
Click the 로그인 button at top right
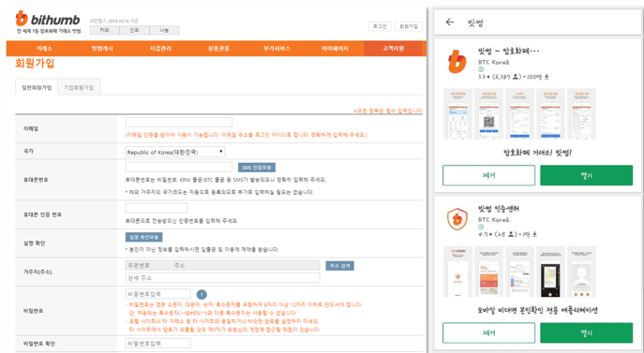[380, 26]
